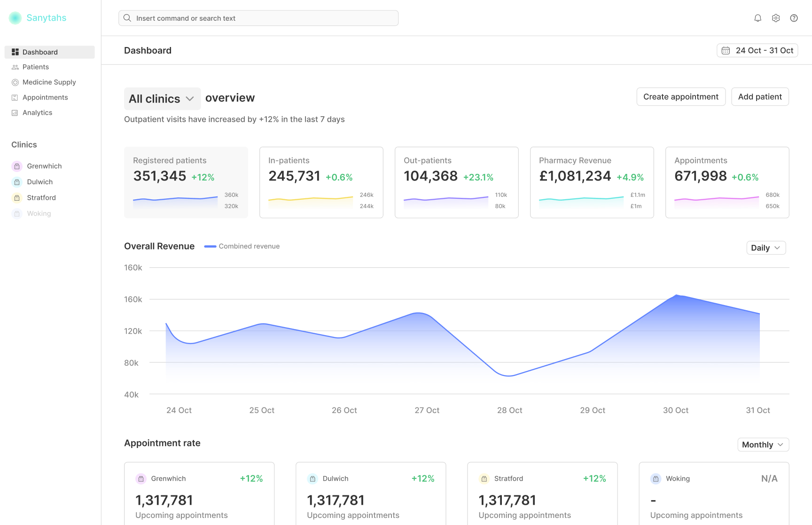Open the Out-patients stat card
The image size is (812, 525).
click(457, 182)
